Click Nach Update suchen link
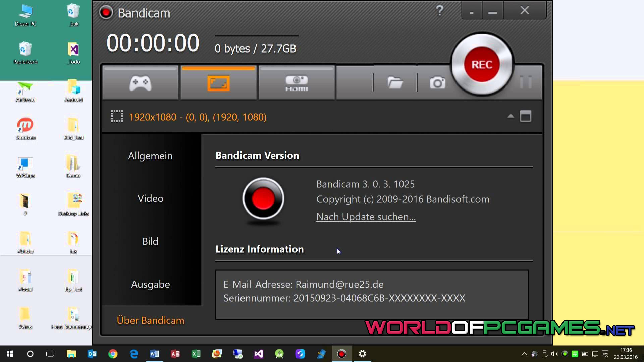 pos(366,217)
